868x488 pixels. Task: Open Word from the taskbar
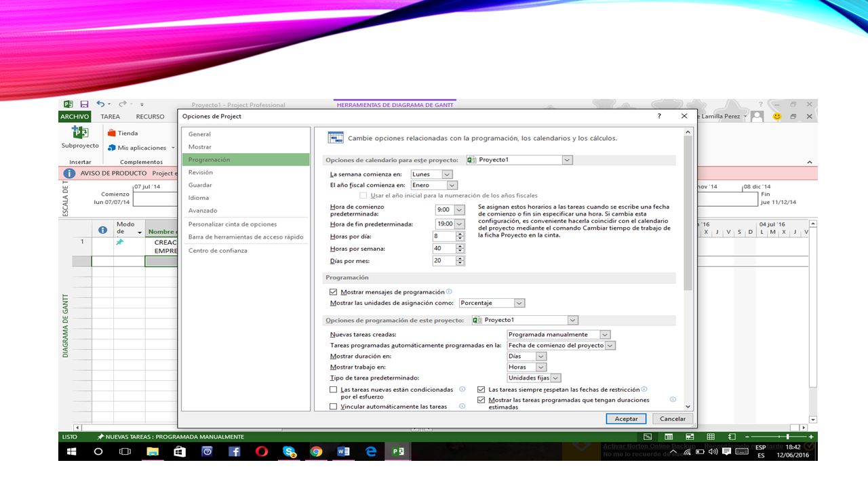point(343,451)
